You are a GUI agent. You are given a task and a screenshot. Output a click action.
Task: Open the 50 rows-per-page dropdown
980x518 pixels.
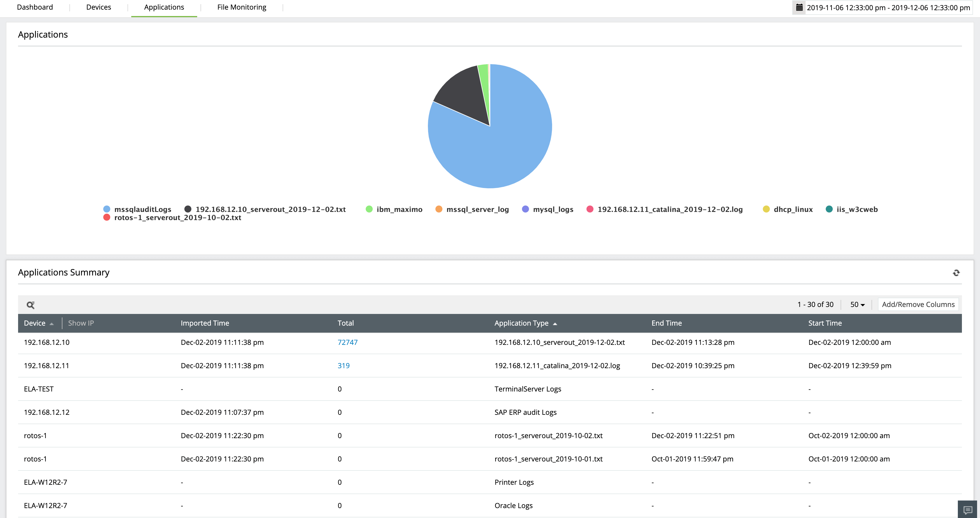pos(857,305)
